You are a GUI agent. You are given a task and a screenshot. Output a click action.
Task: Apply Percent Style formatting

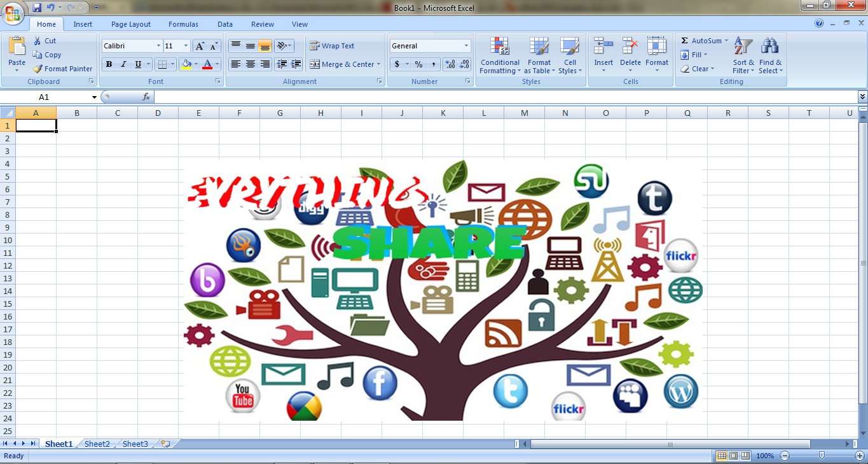pos(418,64)
